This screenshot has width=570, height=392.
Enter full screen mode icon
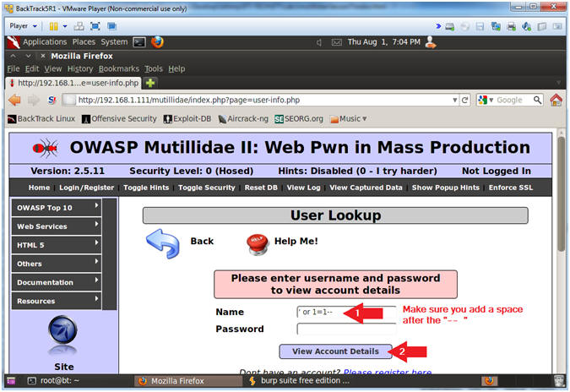(95, 26)
